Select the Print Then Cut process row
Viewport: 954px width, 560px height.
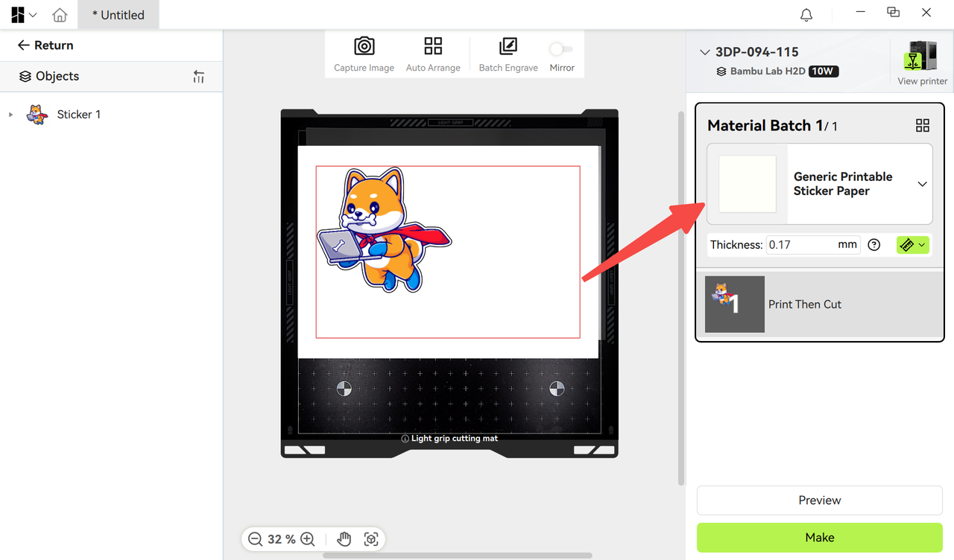click(820, 304)
